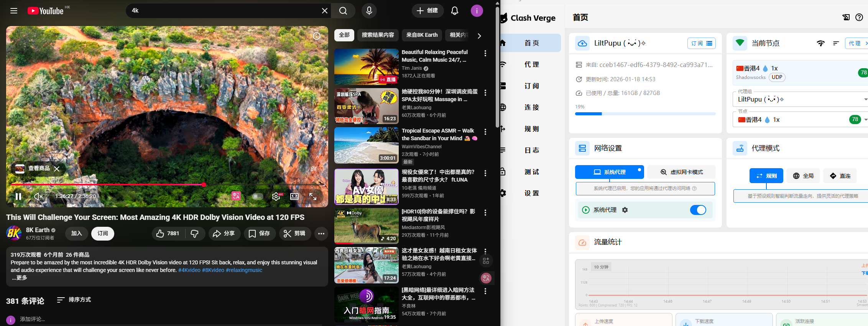868x326 pixels.
Task: Toggle the 系统代理 switch off
Action: coord(698,210)
